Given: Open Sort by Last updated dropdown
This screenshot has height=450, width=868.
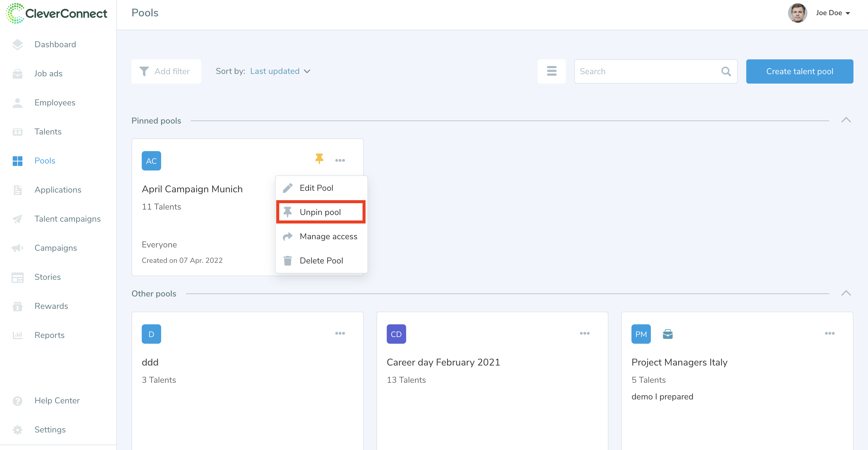Looking at the screenshot, I should [x=280, y=71].
